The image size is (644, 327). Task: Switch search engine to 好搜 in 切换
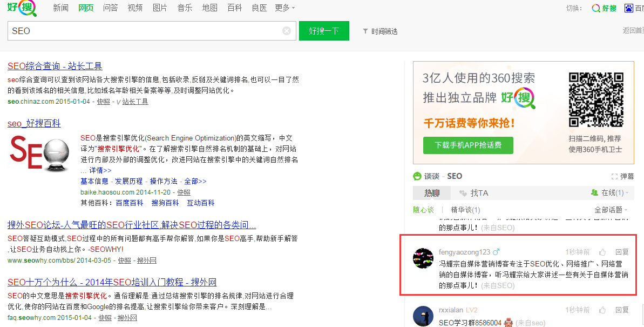(604, 8)
